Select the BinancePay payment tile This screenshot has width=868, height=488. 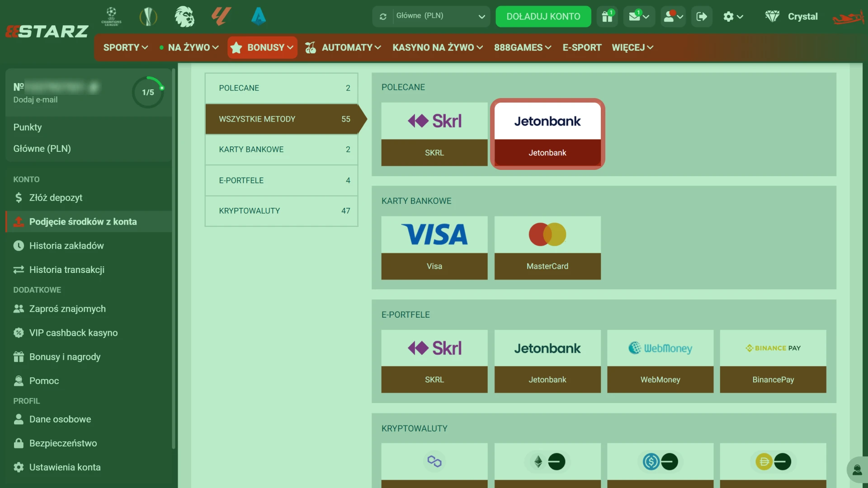click(x=773, y=361)
